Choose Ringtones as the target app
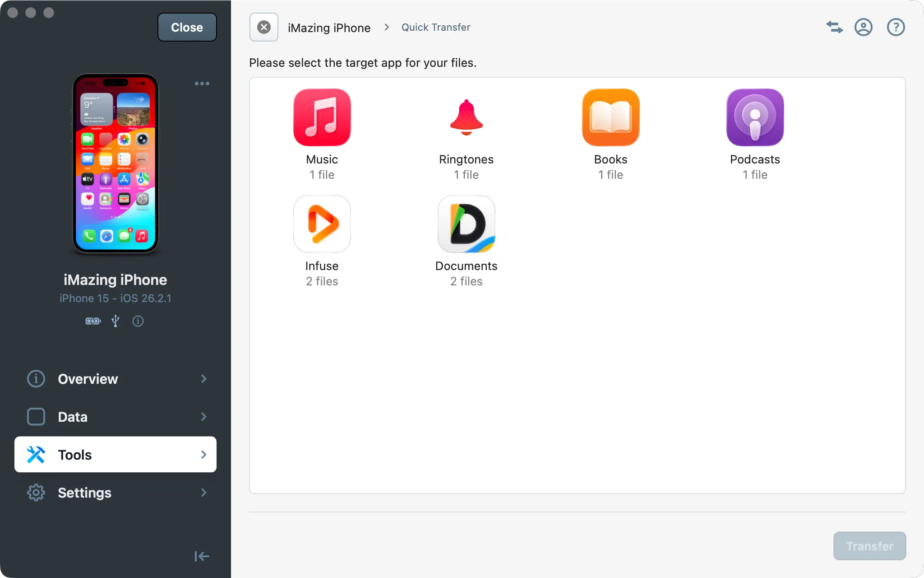The width and height of the screenshot is (924, 578). pyautogui.click(x=466, y=117)
